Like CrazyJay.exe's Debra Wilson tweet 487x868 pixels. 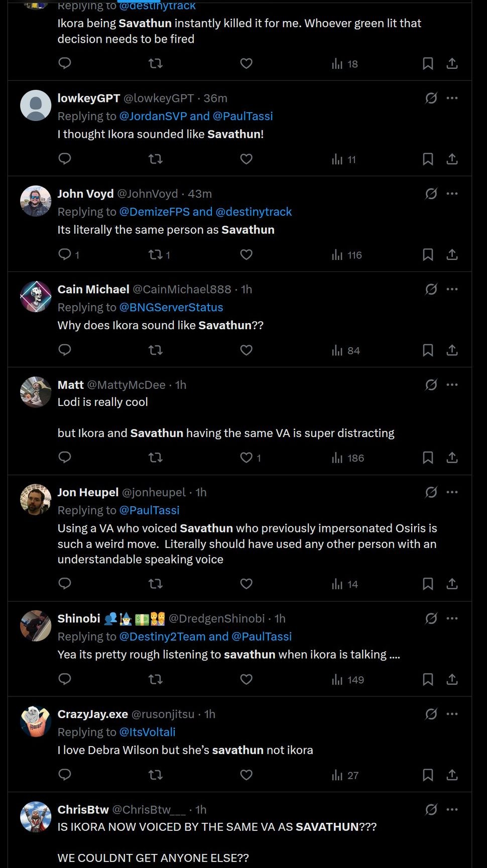point(246,775)
